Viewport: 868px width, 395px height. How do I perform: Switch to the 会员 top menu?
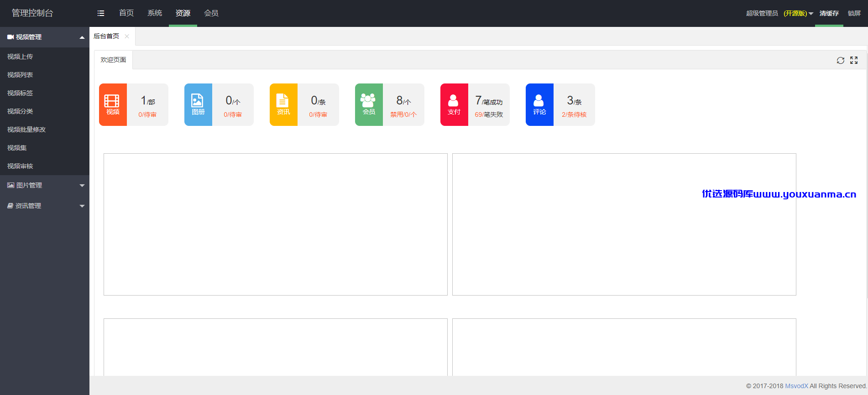[211, 13]
